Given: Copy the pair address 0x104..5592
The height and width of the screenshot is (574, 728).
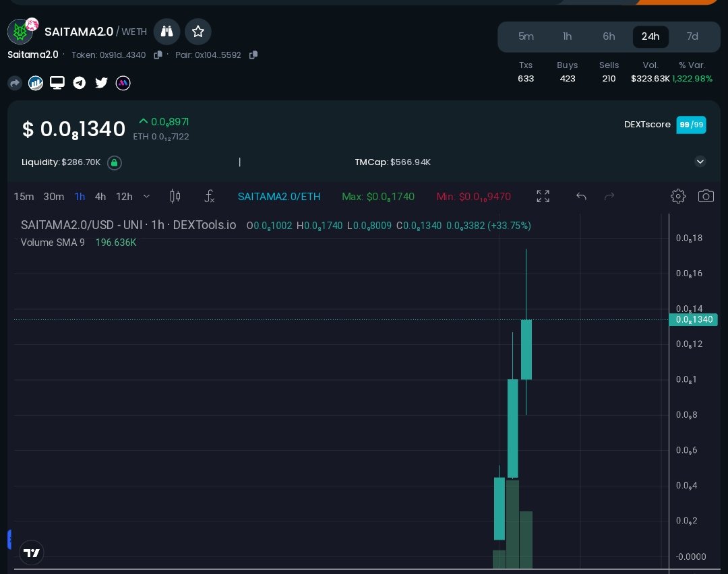Looking at the screenshot, I should [x=253, y=55].
